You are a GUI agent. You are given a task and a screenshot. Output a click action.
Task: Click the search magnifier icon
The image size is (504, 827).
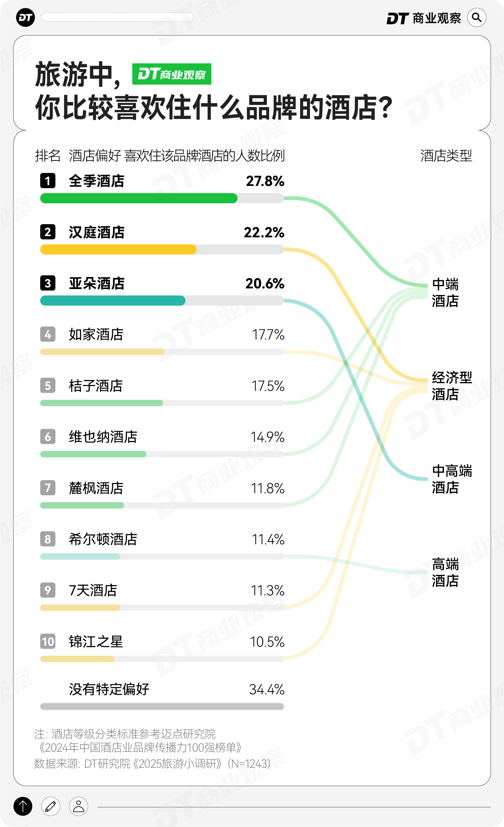click(477, 17)
